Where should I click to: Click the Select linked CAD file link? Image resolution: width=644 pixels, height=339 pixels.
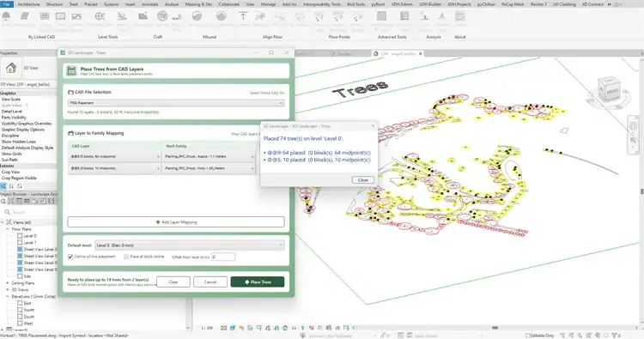[x=267, y=93]
